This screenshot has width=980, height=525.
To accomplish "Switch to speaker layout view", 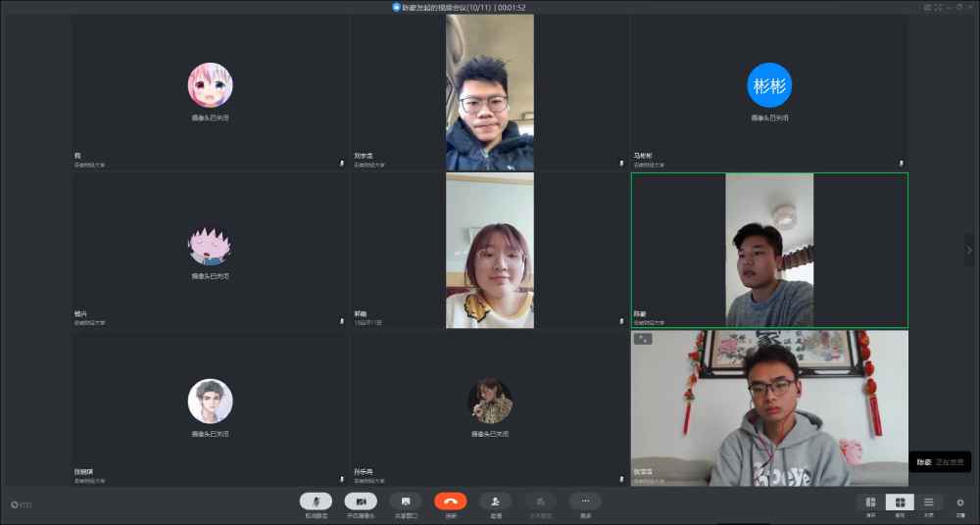I will click(870, 502).
